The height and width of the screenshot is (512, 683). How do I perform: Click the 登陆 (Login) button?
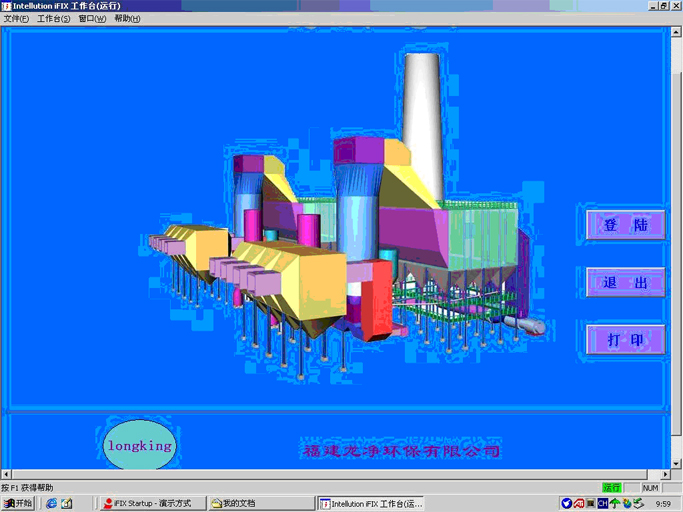625,225
